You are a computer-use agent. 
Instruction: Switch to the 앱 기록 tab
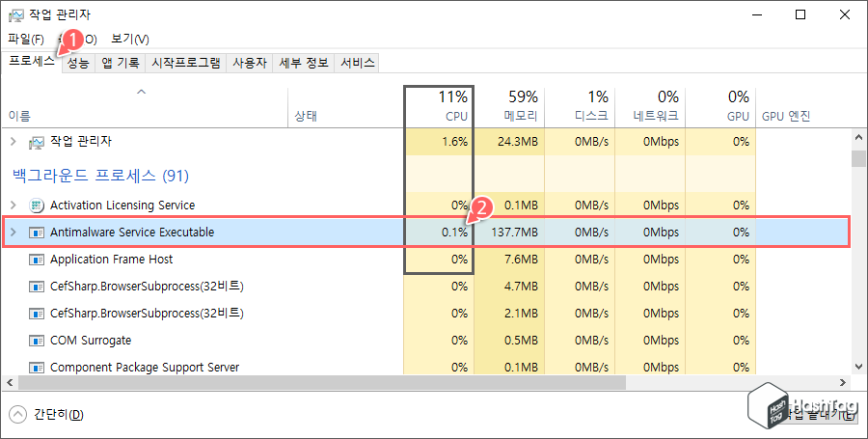[121, 63]
